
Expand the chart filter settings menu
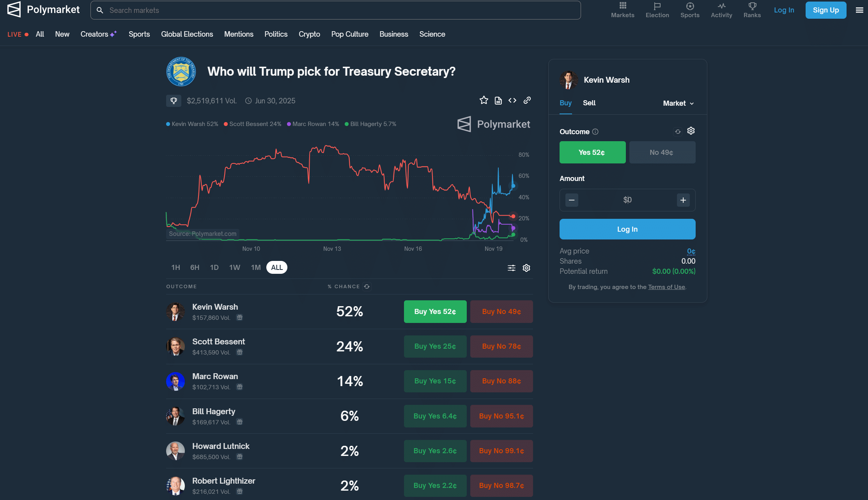[512, 268]
